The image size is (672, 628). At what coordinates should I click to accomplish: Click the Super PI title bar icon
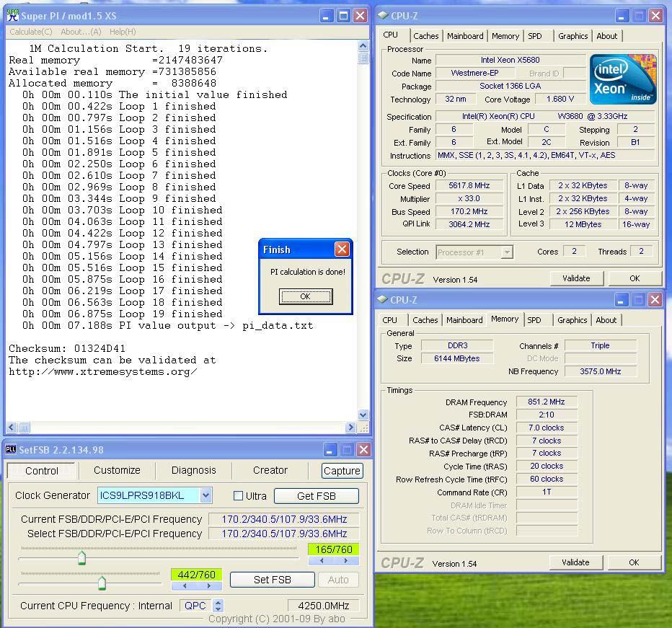click(x=13, y=16)
